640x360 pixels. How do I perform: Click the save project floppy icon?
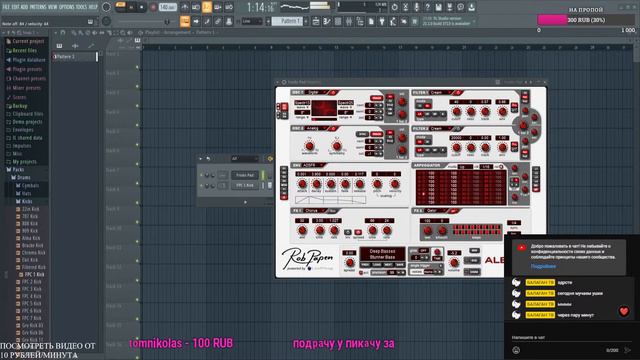(438, 7)
